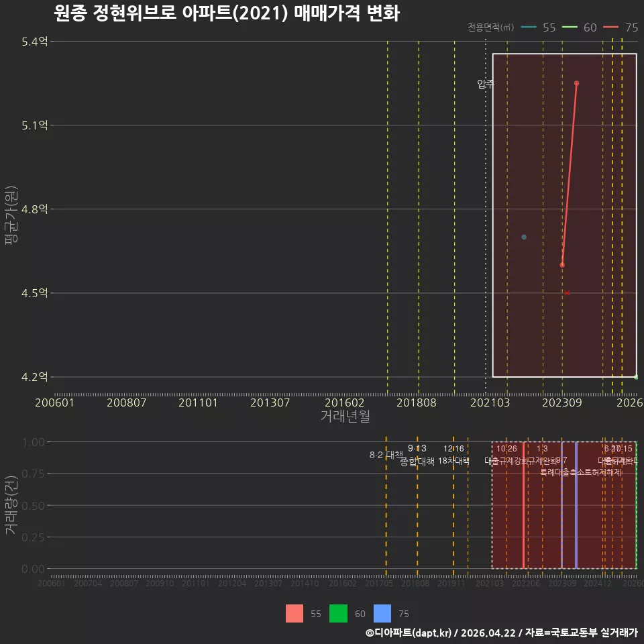The width and height of the screenshot is (644, 644).
Task: Click the '1·3' policy date annotation
Action: coord(542,449)
